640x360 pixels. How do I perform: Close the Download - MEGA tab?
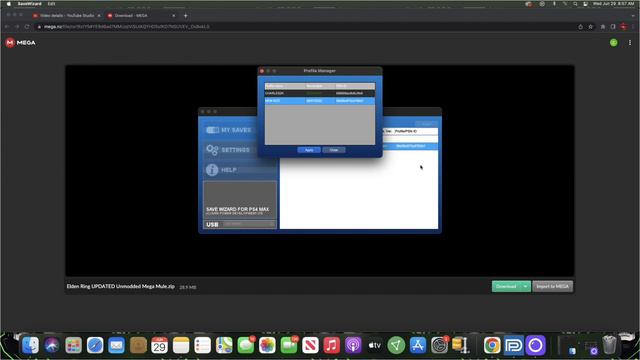tap(173, 16)
